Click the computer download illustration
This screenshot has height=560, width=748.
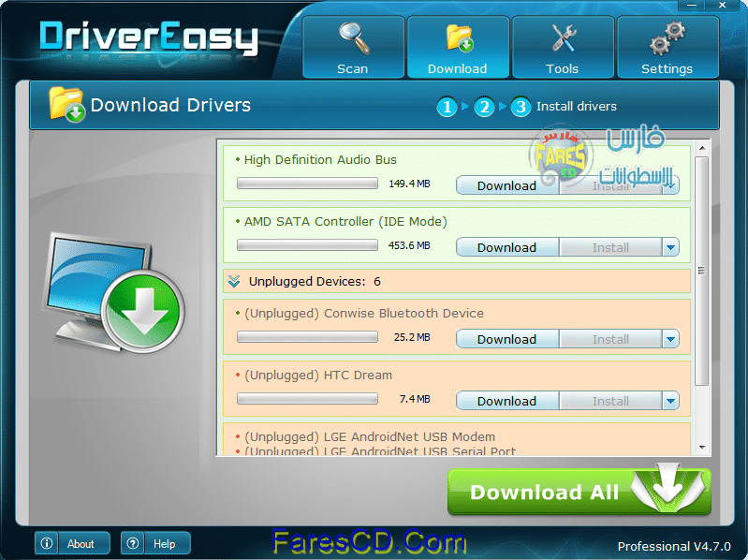(x=113, y=293)
